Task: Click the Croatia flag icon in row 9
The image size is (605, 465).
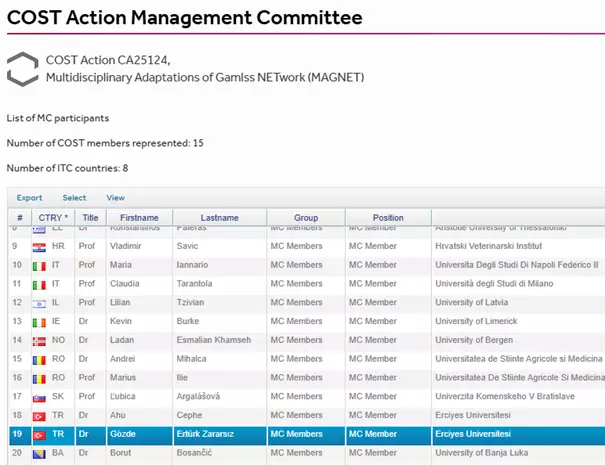Action: [x=39, y=247]
